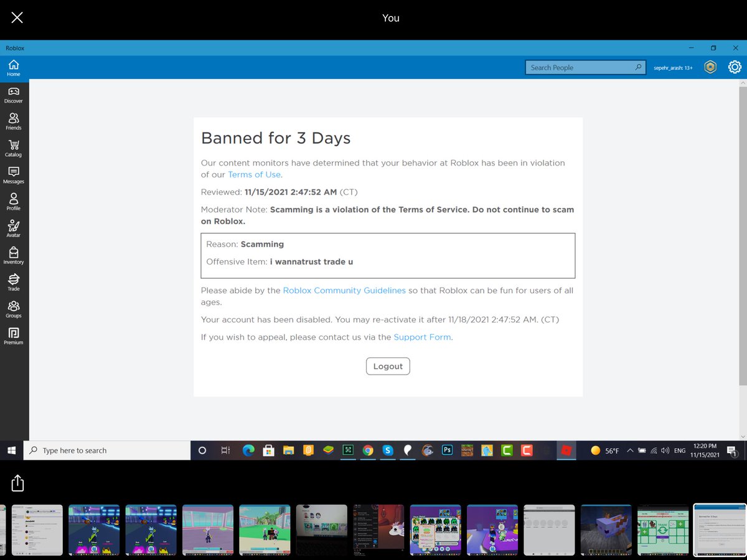This screenshot has width=747, height=560.
Task: Select the dark Discord-like chat thumbnail
Action: pyautogui.click(x=378, y=530)
